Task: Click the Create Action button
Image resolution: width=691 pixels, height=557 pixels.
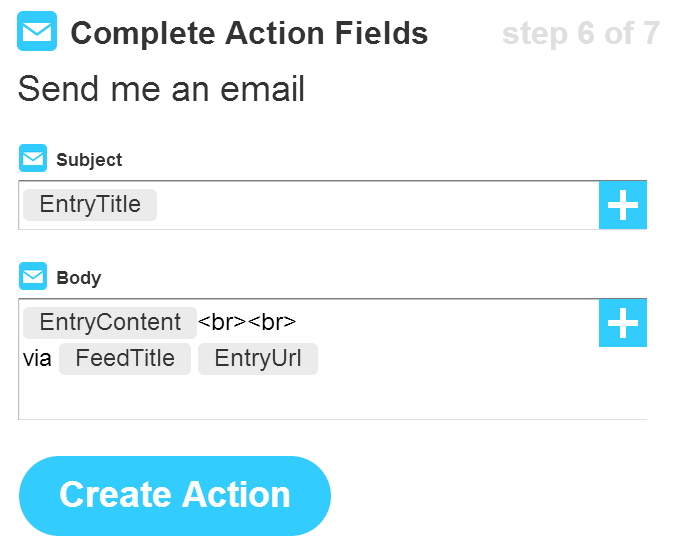Action: point(175,496)
